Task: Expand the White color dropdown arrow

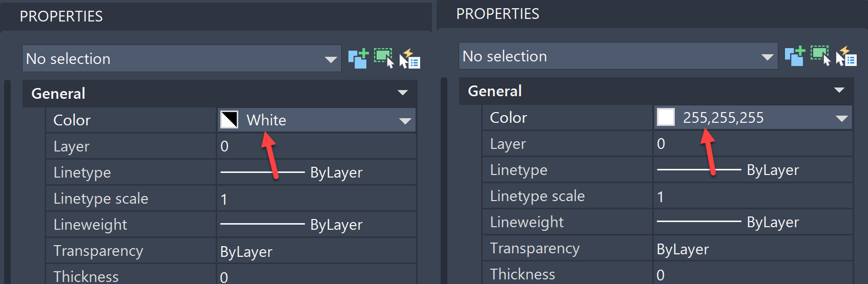Action: (x=405, y=121)
